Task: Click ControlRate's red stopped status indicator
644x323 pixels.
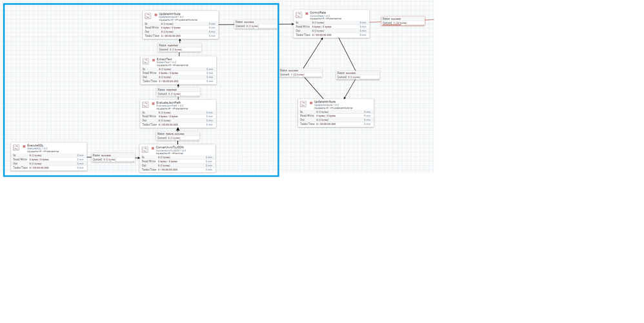Action: (307, 14)
